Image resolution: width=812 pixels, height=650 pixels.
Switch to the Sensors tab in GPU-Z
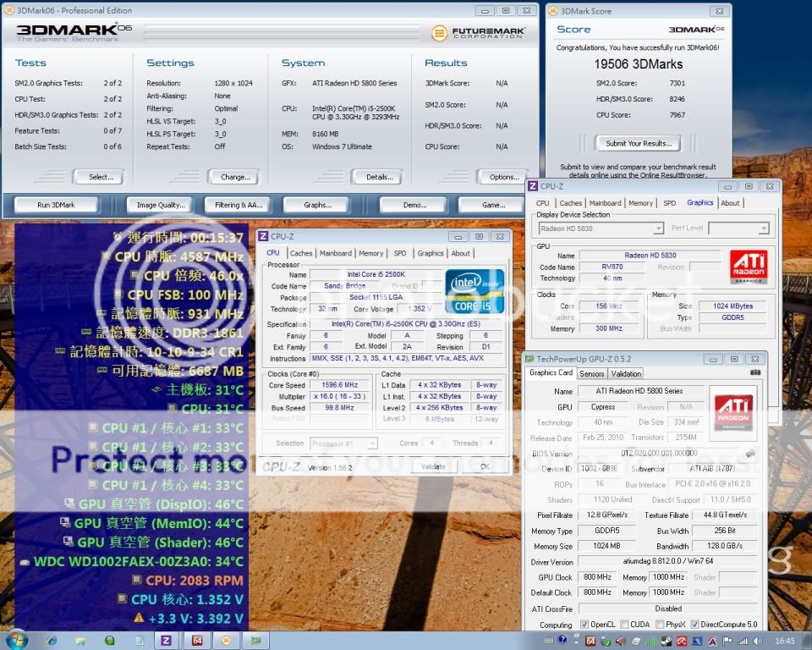(592, 373)
